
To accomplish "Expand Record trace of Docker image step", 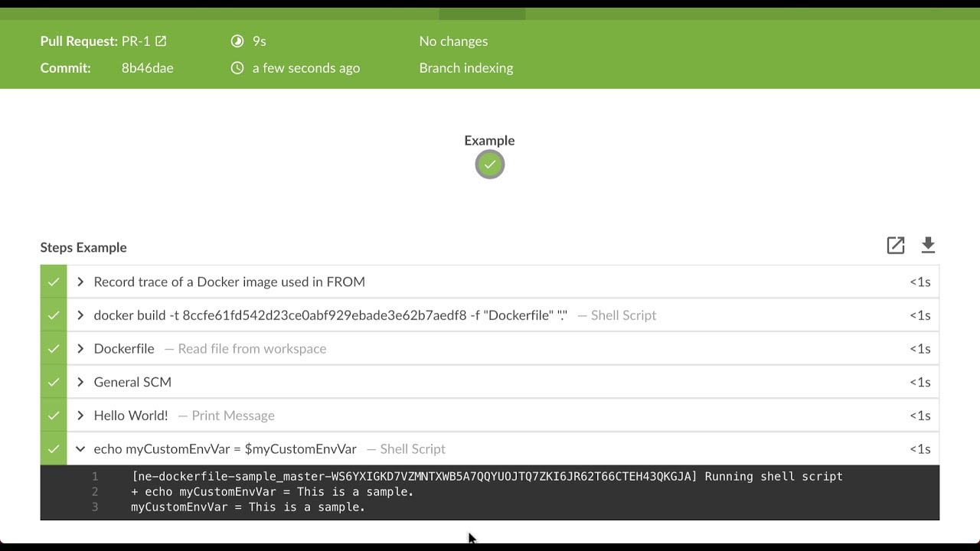I will point(80,282).
